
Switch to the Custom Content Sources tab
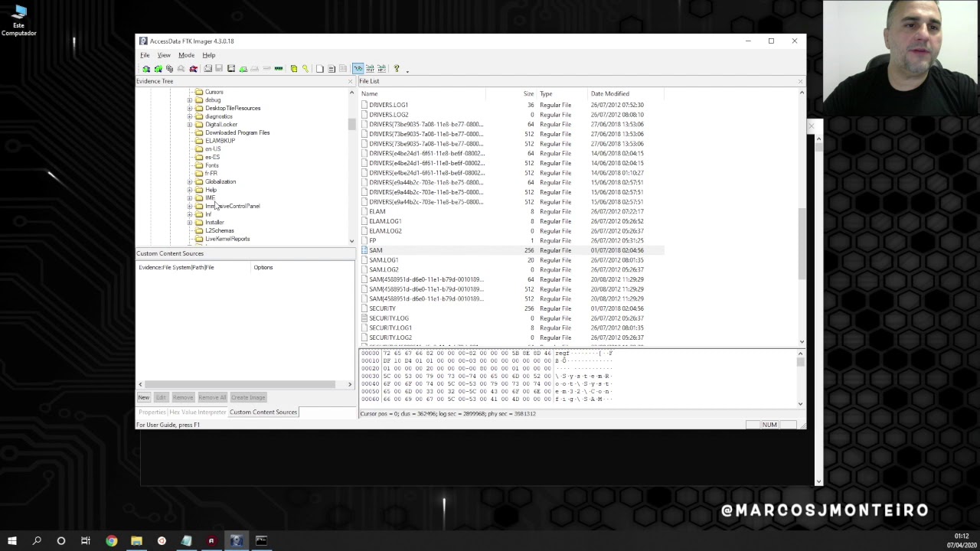coord(263,412)
